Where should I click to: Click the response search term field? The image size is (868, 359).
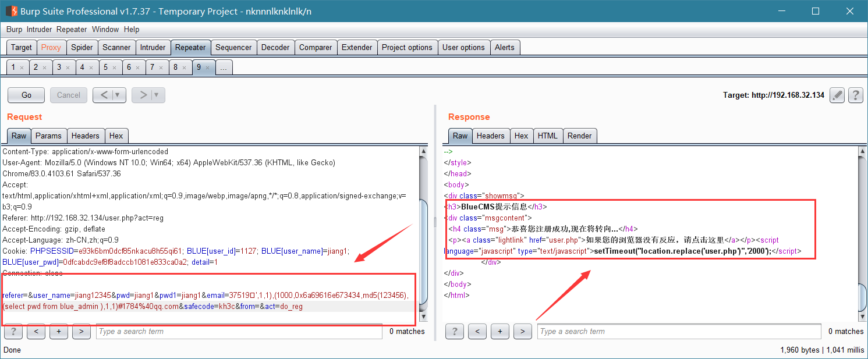click(679, 332)
